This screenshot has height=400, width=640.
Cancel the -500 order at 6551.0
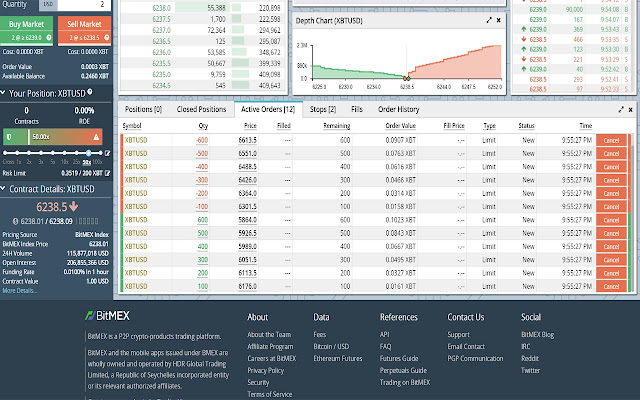(611, 153)
